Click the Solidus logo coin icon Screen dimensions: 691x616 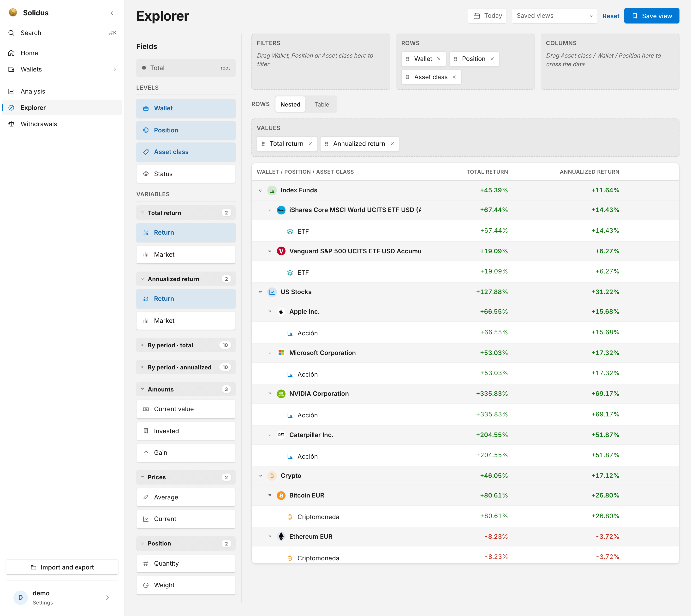[x=13, y=12]
